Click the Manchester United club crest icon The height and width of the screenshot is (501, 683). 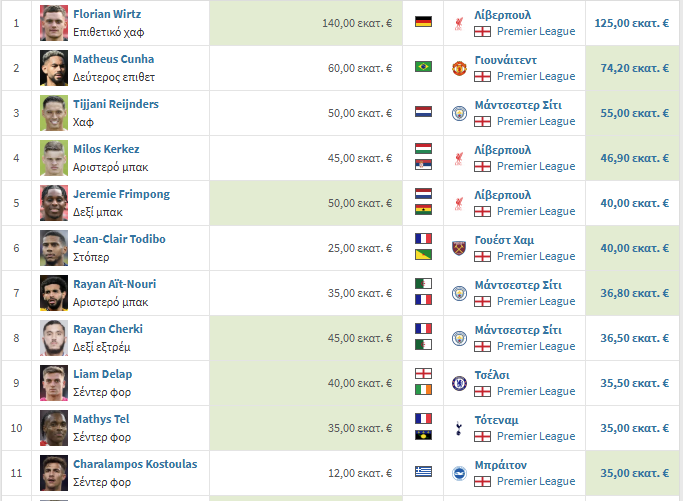pyautogui.click(x=459, y=68)
